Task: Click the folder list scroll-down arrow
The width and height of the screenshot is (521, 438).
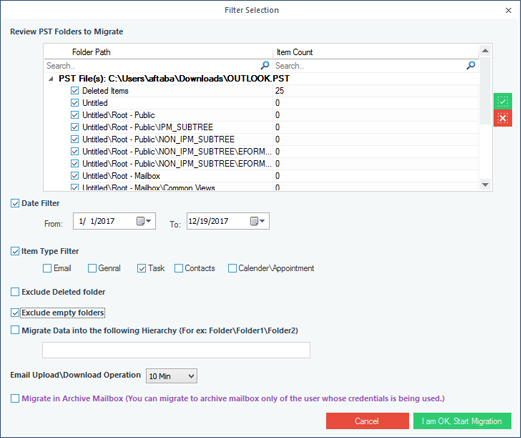Action: click(485, 184)
